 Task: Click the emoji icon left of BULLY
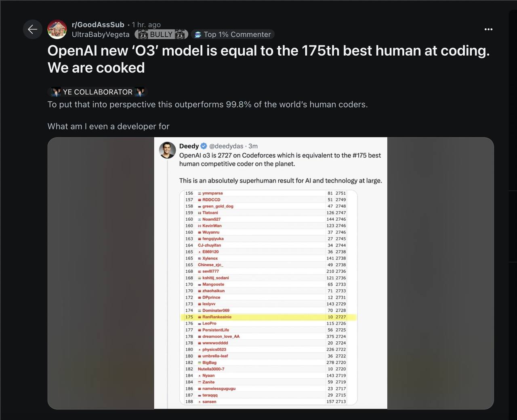pyautogui.click(x=143, y=35)
